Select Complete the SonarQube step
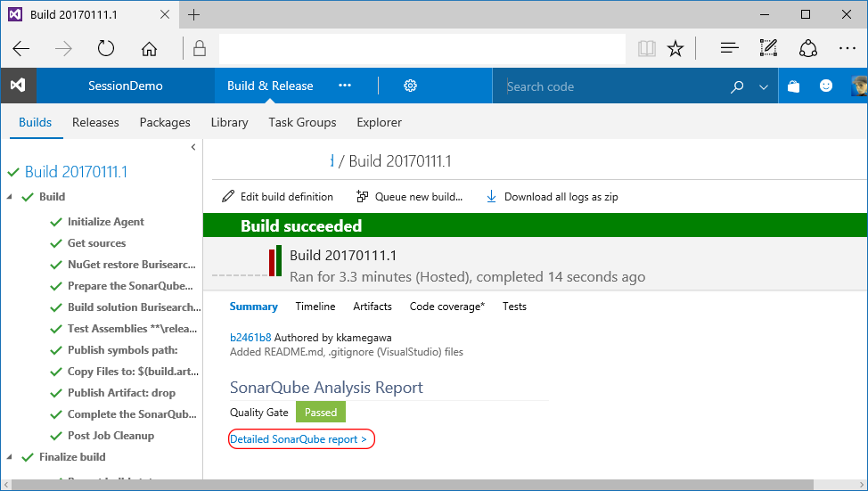 point(132,414)
